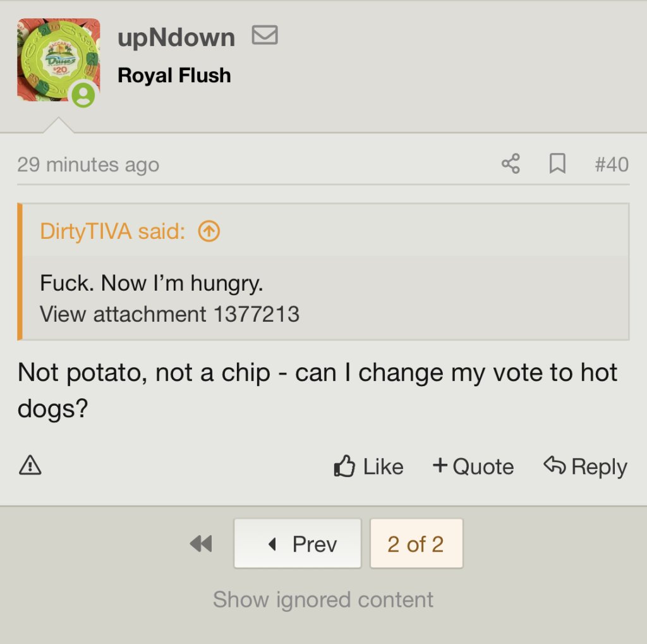Screen dimensions: 647x644
Task: Click the 29 minutes ago timestamp
Action: (88, 164)
